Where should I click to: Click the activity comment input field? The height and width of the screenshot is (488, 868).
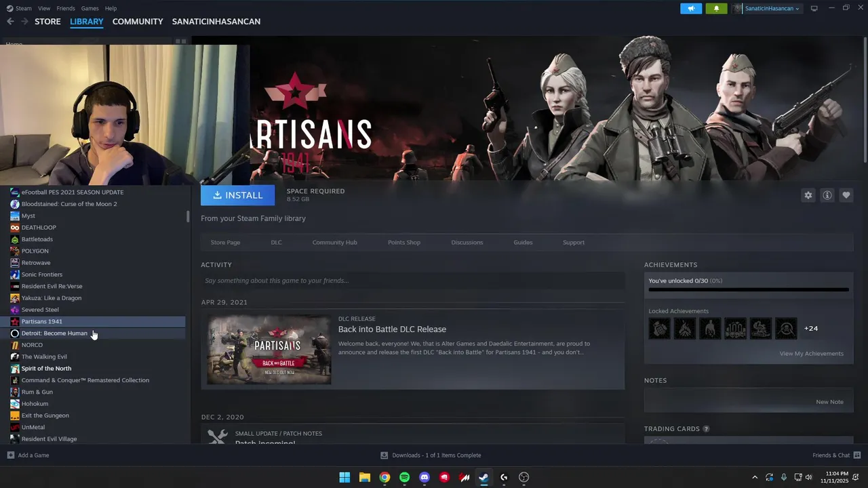pyautogui.click(x=412, y=281)
